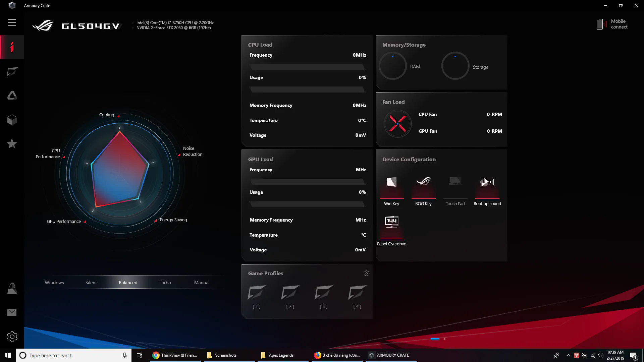Image resolution: width=644 pixels, height=362 pixels.
Task: Click the GL504GV model name
Action: tap(91, 26)
